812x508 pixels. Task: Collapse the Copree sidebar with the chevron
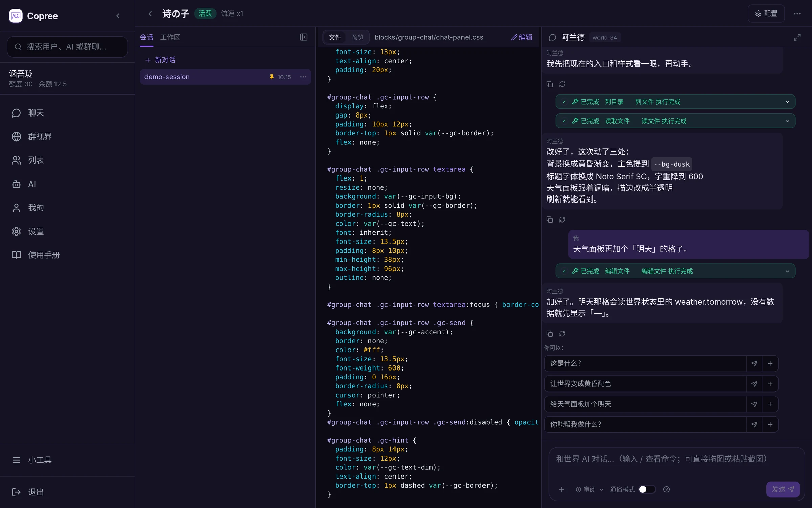[118, 16]
